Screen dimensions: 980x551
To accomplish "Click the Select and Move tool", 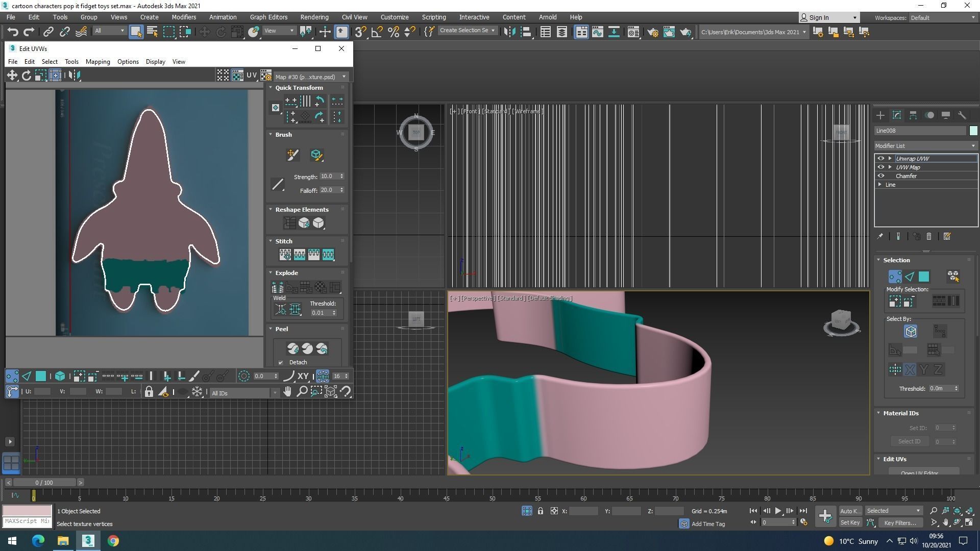I will [x=204, y=32].
